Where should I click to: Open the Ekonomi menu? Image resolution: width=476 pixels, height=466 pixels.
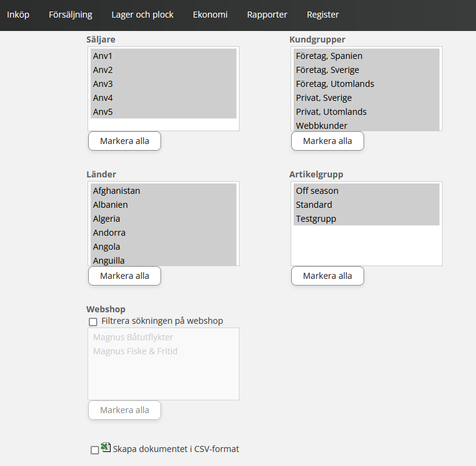tap(210, 15)
